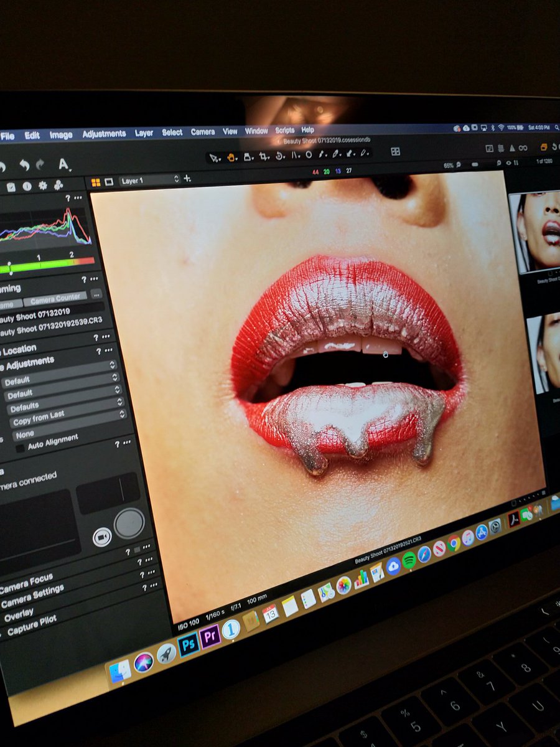Click the Undo arrow
This screenshot has width=560, height=747.
[24, 165]
